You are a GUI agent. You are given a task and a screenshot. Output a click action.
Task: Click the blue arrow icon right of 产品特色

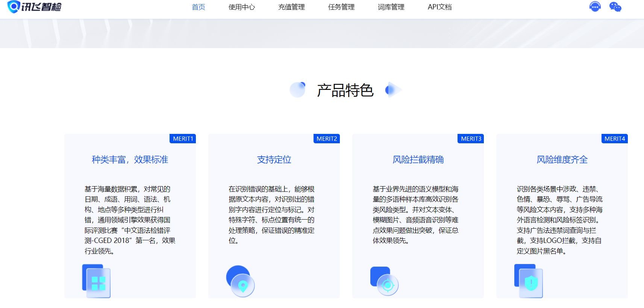[393, 90]
